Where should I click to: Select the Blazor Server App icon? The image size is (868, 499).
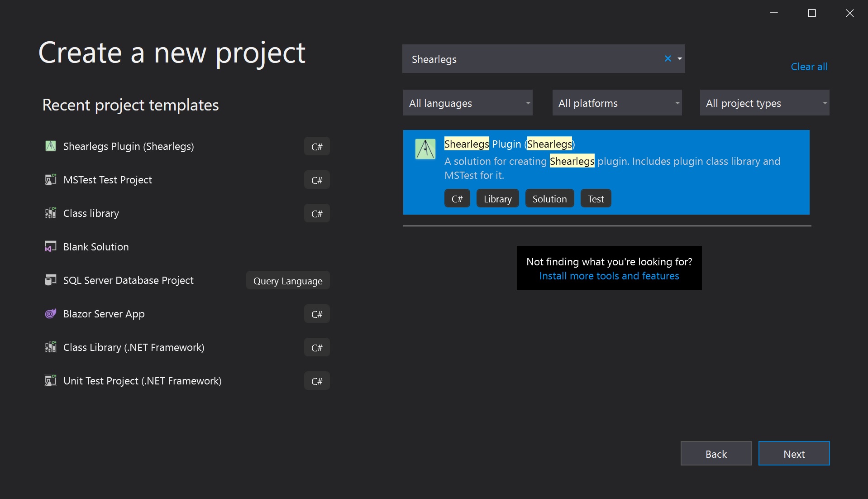click(51, 313)
